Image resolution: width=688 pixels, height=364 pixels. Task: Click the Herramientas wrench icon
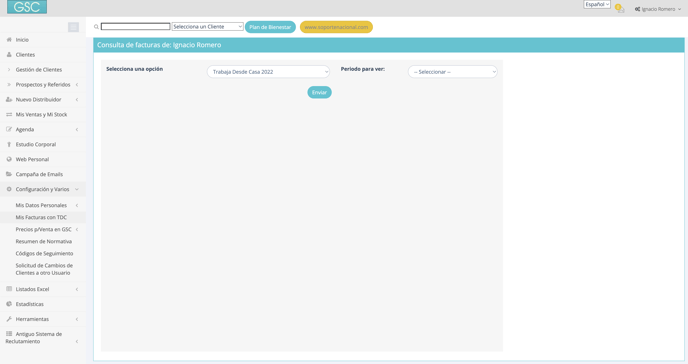point(9,319)
